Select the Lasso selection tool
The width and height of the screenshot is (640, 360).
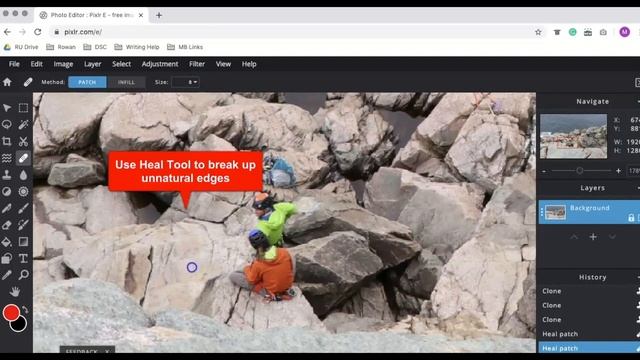(7, 124)
